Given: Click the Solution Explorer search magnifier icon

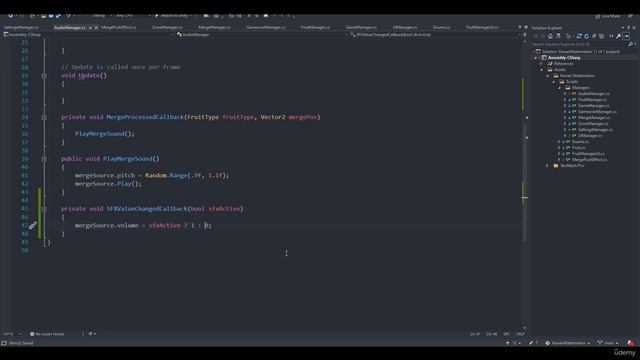Looking at the screenshot, I should click(631, 44).
